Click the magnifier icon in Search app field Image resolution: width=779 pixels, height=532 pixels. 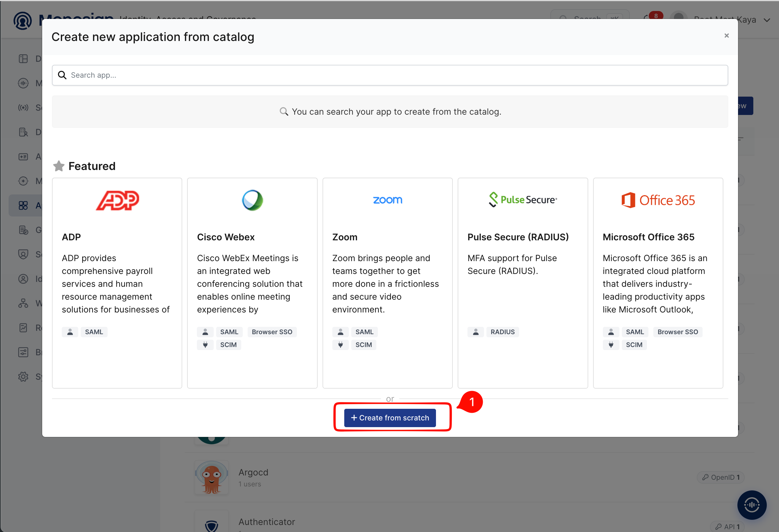tap(62, 75)
